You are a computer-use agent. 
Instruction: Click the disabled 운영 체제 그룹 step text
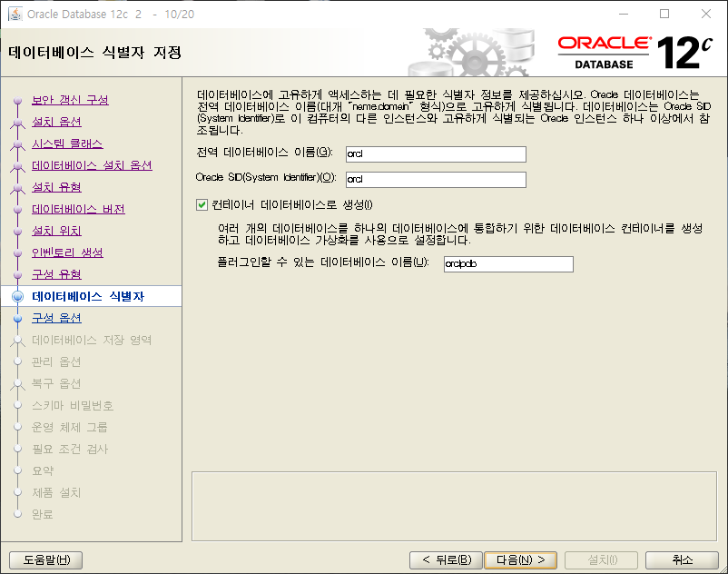tap(70, 427)
